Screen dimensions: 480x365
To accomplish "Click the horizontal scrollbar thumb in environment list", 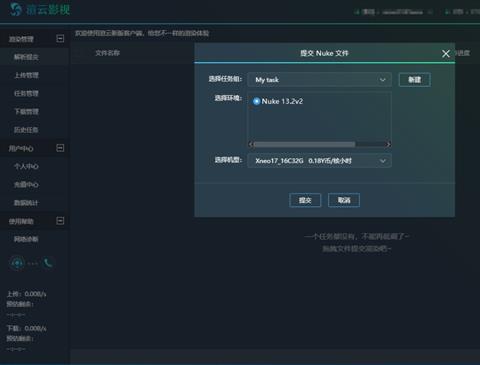I will [304, 144].
